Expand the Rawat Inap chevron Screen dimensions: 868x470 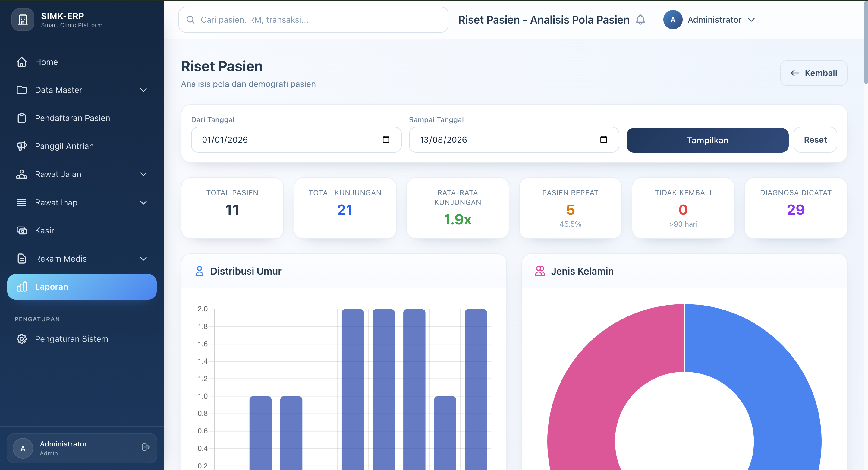coord(143,202)
